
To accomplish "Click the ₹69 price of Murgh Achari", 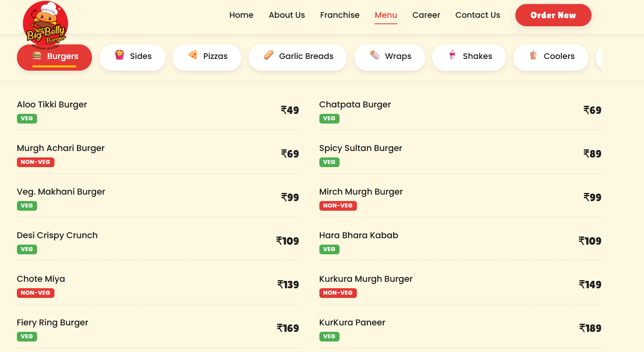I will click(x=290, y=154).
